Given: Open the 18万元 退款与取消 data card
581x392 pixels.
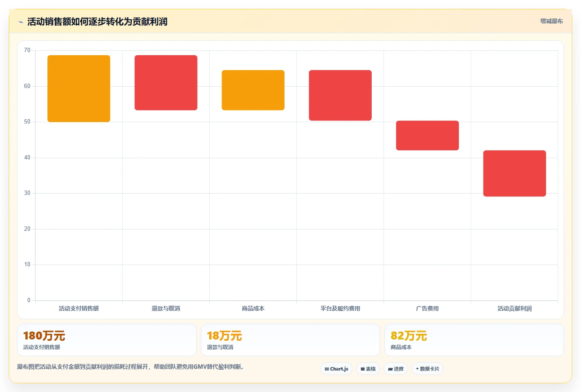Looking at the screenshot, I should tap(290, 340).
